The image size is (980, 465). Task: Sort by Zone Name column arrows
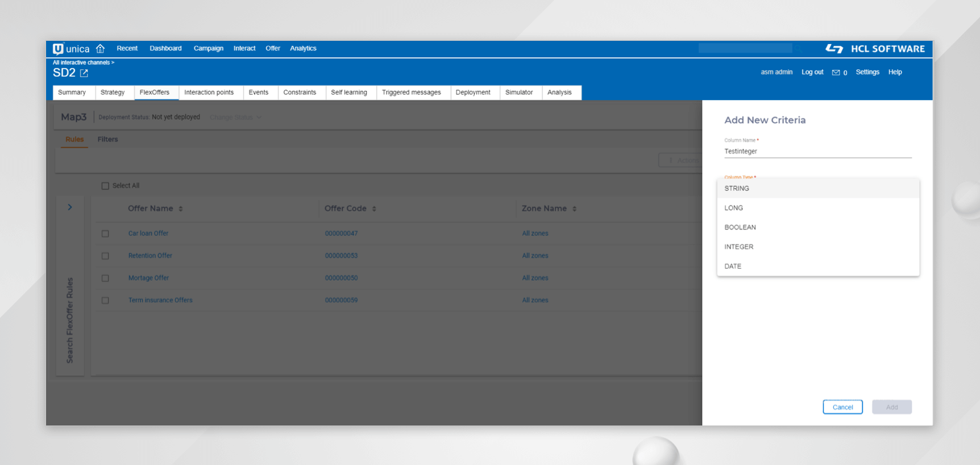(x=574, y=209)
